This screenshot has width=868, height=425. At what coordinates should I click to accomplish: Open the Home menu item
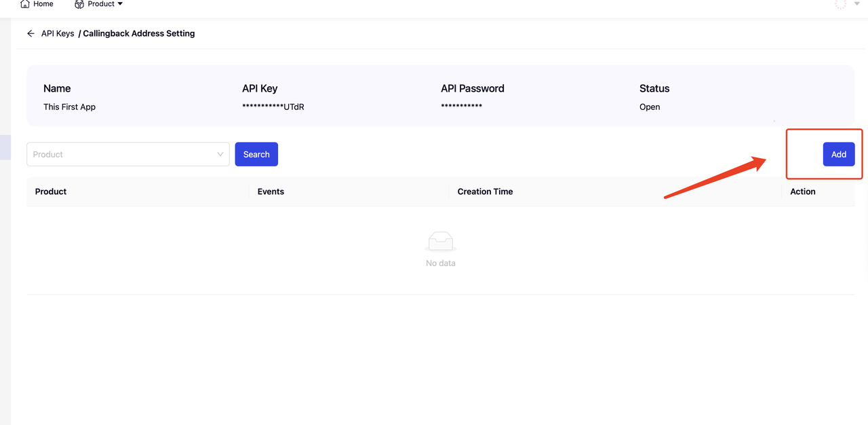click(x=43, y=4)
